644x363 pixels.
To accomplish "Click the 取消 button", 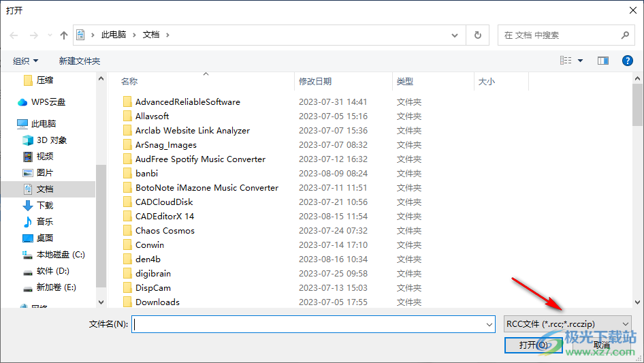I will [x=601, y=345].
